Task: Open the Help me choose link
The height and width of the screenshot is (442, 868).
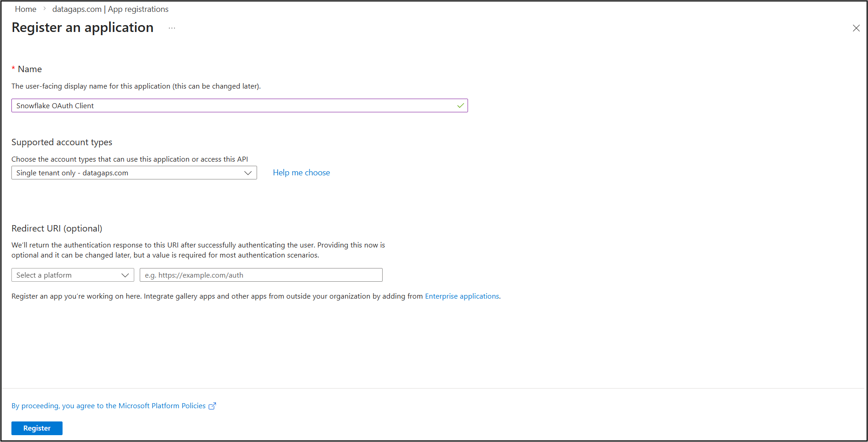Action: click(x=301, y=173)
